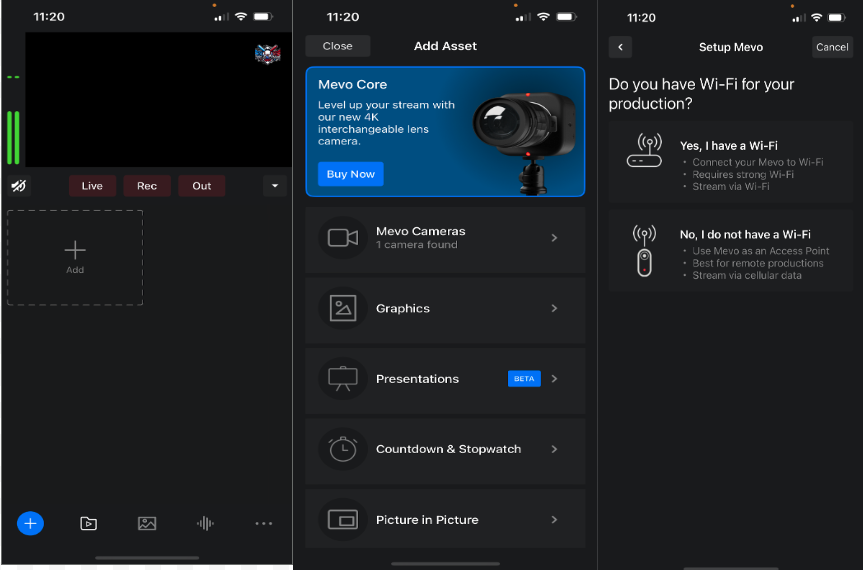
Task: Select the Presentations beta item
Action: point(445,379)
